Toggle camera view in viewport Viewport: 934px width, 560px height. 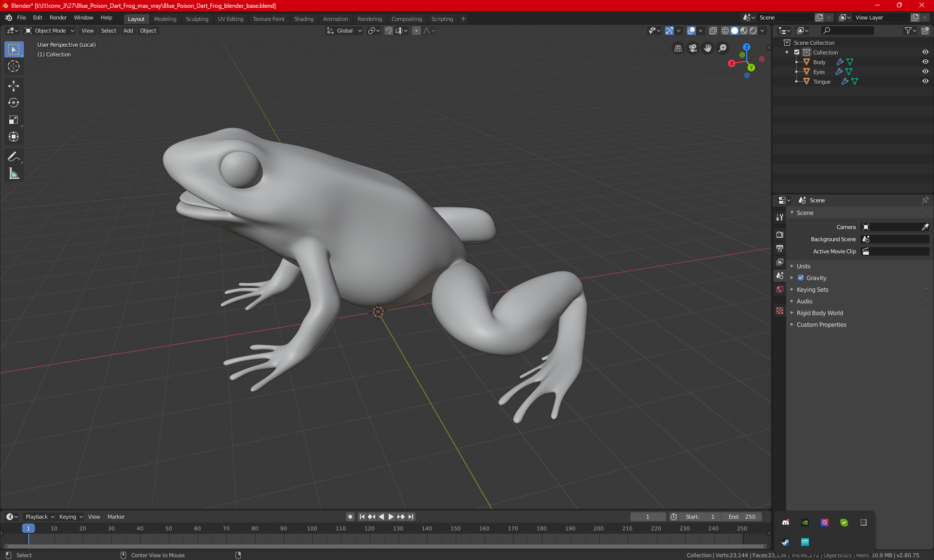point(693,48)
